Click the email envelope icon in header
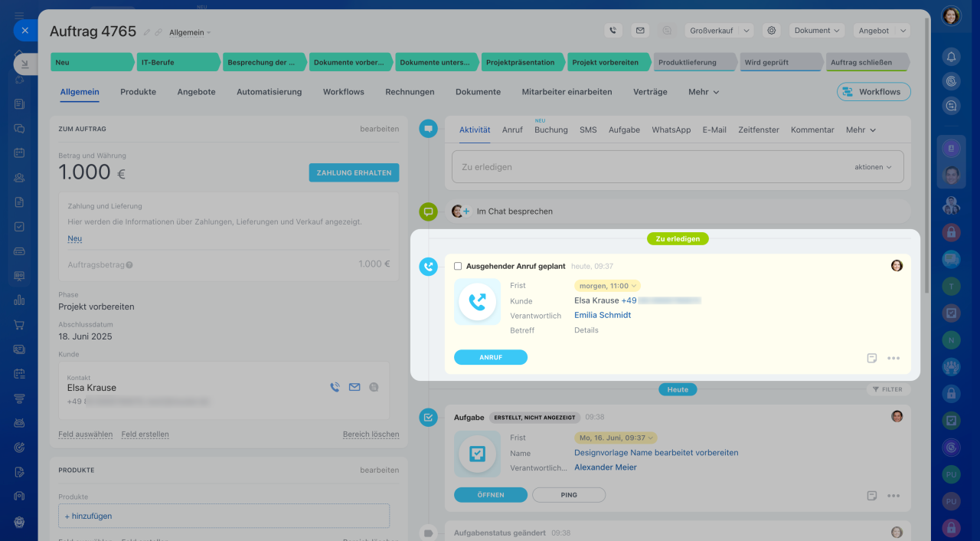 coord(640,31)
